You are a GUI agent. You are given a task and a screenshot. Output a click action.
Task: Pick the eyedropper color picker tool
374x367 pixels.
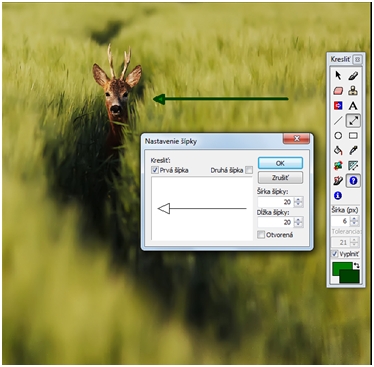coord(353,151)
